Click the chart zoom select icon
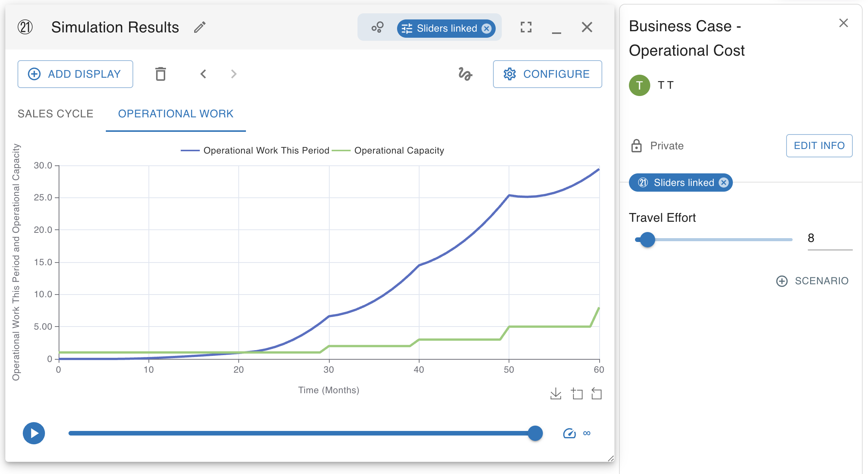The width and height of the screenshot is (868, 474). click(577, 394)
